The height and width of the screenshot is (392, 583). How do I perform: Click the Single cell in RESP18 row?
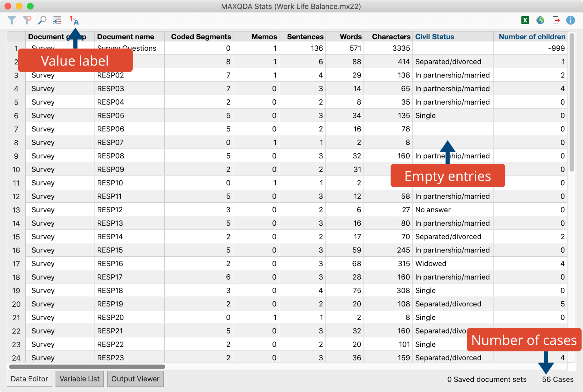pyautogui.click(x=453, y=290)
